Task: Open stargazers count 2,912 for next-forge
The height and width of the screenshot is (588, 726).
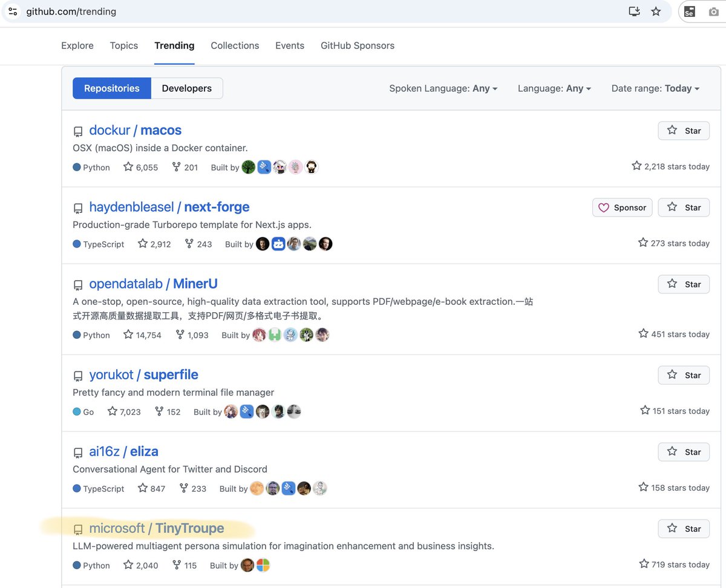Action: pyautogui.click(x=154, y=244)
